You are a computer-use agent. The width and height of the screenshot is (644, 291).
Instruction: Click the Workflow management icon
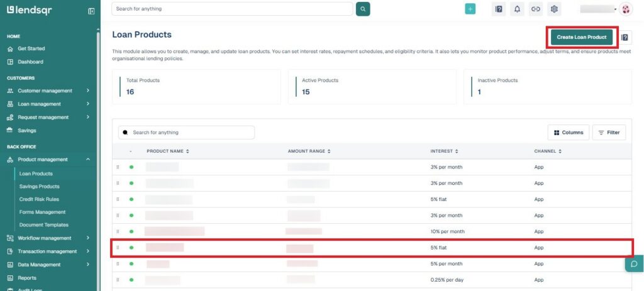click(x=10, y=238)
